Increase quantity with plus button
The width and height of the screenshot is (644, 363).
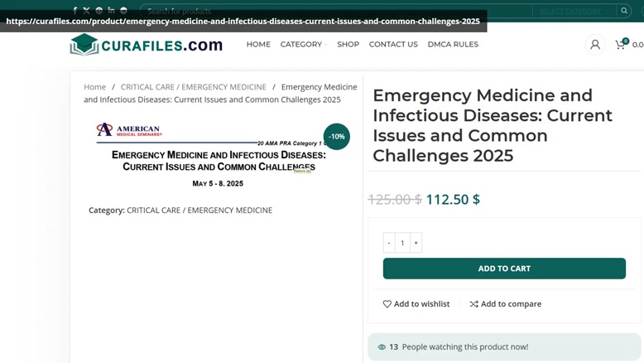[x=416, y=243]
